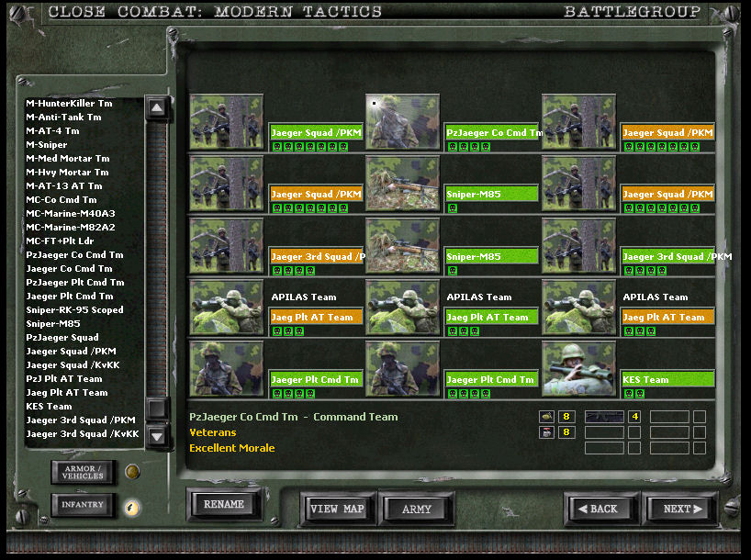The height and width of the screenshot is (560, 751).
Task: Choose M-AT-4 Tm in the unit list
Action: point(52,131)
